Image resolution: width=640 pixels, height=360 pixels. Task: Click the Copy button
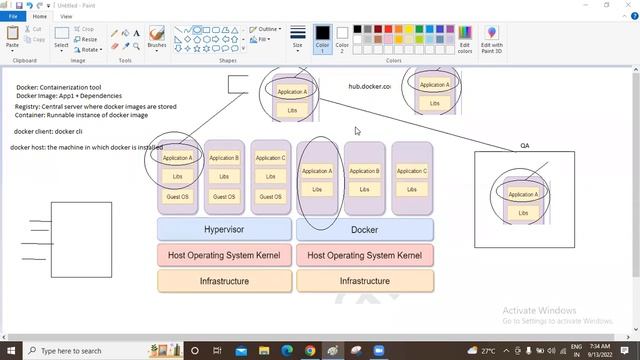click(35, 40)
